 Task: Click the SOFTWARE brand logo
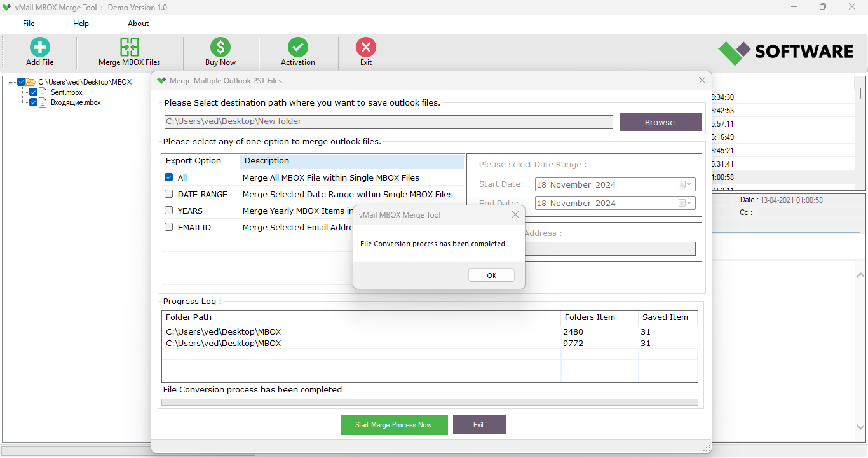786,52
